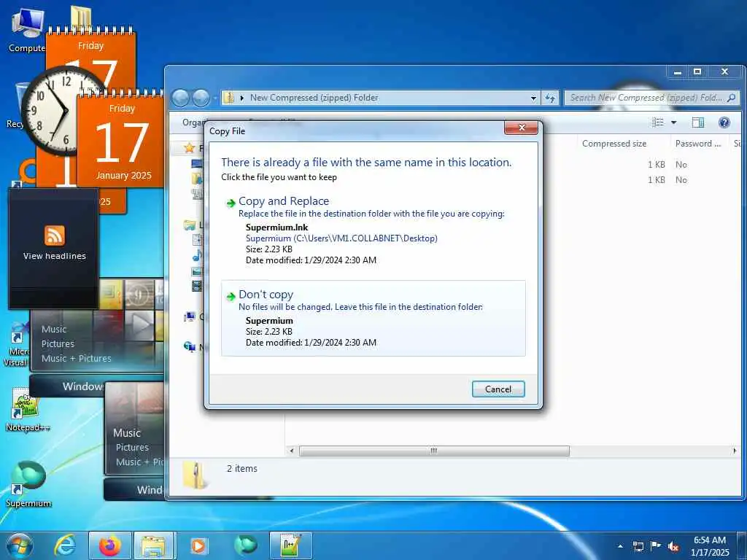Image resolution: width=747 pixels, height=560 pixels.
Task: Open Windows Media Player from taskbar
Action: tap(199, 545)
